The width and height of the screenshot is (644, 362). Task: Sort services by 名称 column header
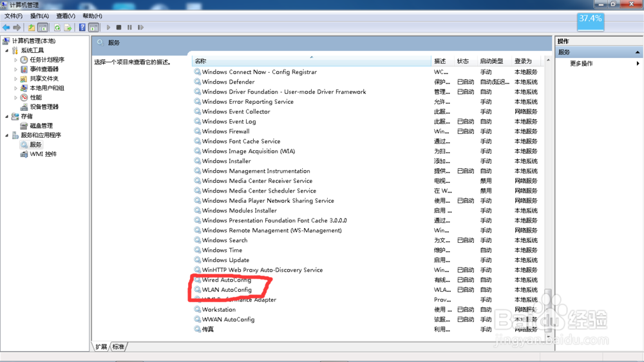pyautogui.click(x=311, y=61)
